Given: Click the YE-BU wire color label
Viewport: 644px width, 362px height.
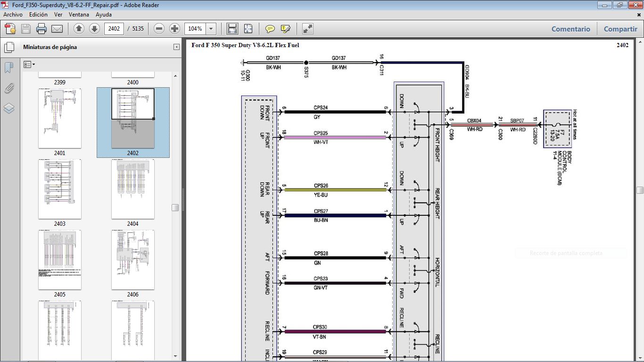Looking at the screenshot, I should [x=321, y=195].
